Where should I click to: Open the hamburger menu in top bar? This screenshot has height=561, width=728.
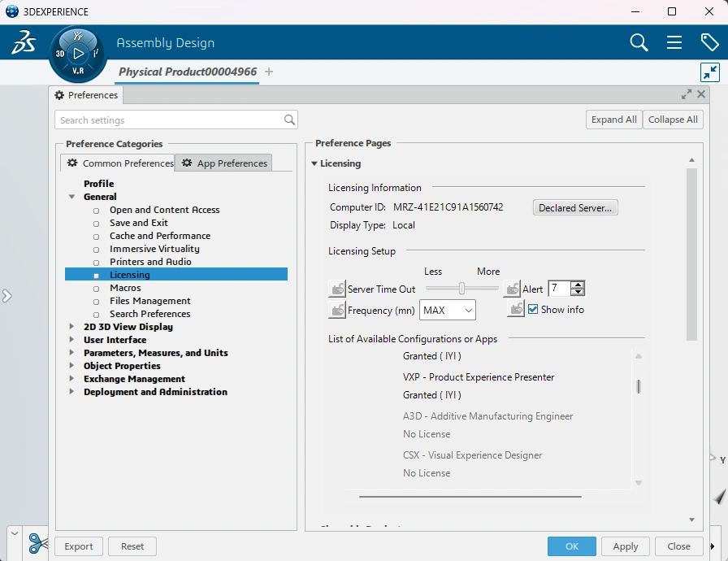point(674,42)
